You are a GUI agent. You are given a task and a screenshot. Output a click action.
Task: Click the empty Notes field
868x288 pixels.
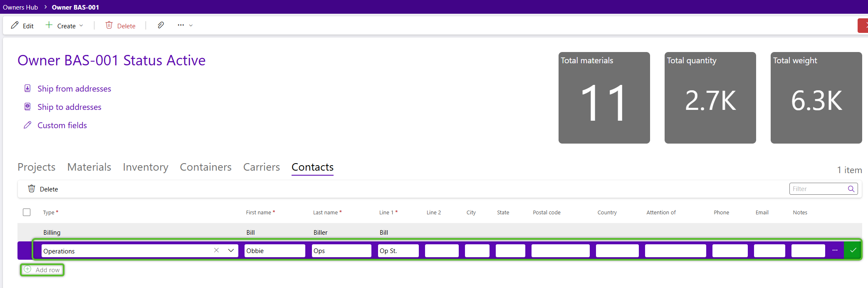(x=808, y=251)
